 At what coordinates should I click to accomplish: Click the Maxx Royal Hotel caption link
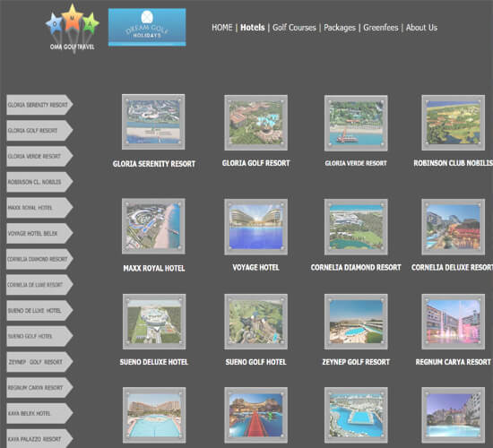point(154,268)
